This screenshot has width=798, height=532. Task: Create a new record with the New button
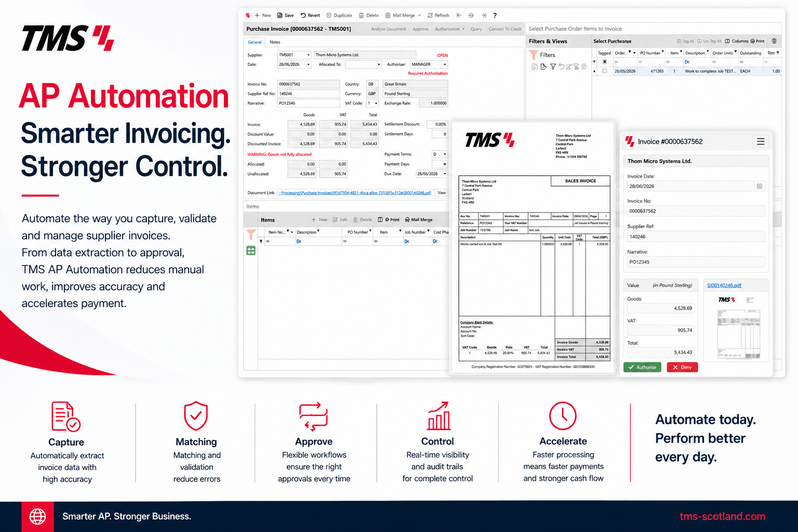(263, 16)
